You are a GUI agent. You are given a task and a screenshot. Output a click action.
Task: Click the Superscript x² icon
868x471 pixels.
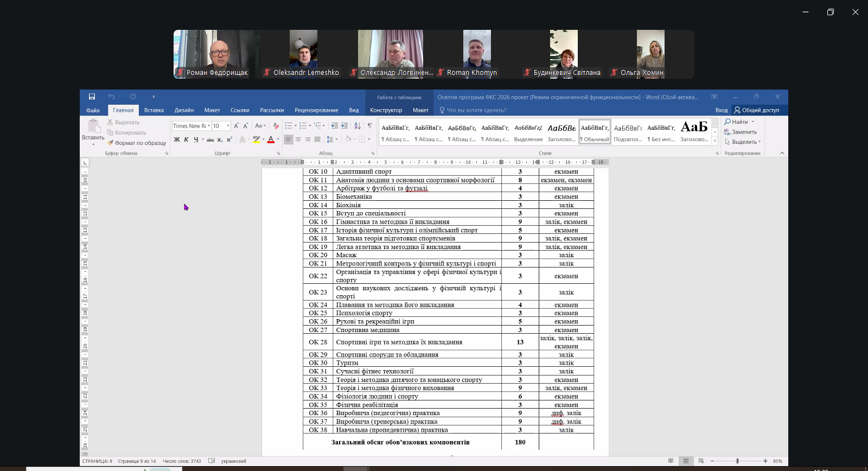click(229, 139)
